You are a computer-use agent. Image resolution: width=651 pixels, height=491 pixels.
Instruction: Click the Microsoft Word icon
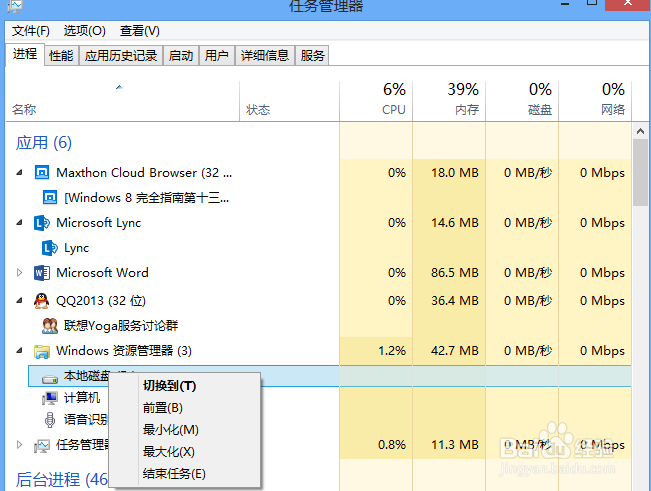tap(42, 273)
